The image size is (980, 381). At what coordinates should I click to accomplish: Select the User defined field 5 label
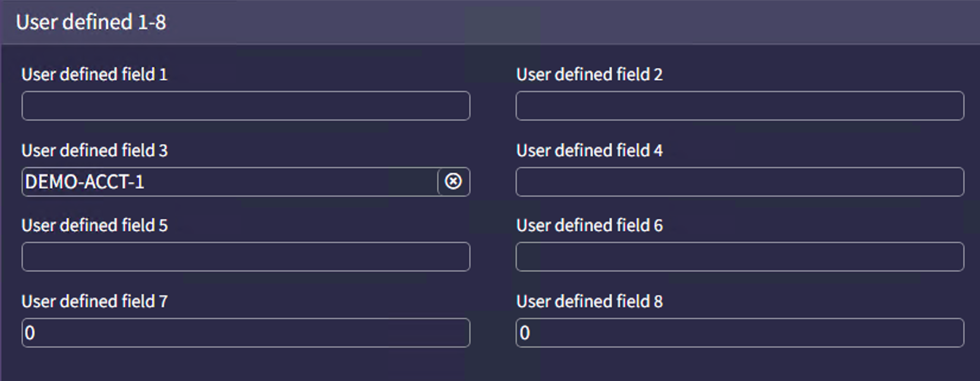pos(94,226)
